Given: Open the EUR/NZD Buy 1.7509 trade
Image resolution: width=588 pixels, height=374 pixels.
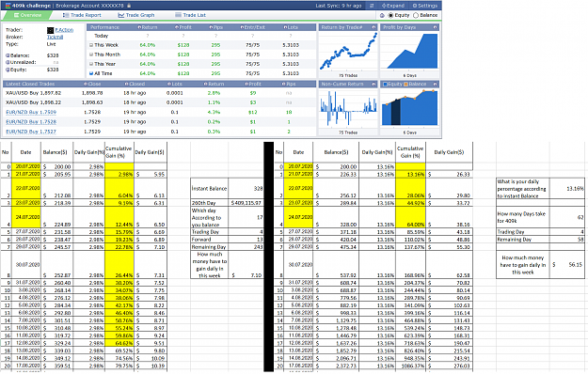Looking at the screenshot, I should 31,113.
